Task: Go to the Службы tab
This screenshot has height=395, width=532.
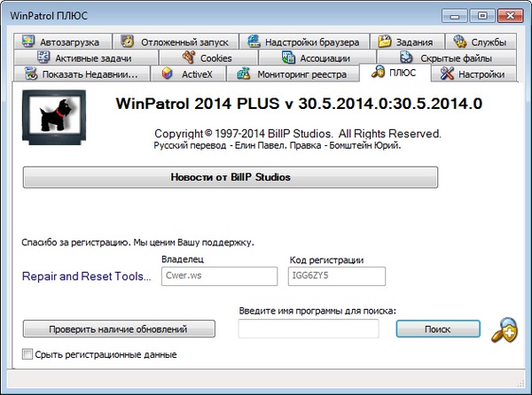Action: 480,42
